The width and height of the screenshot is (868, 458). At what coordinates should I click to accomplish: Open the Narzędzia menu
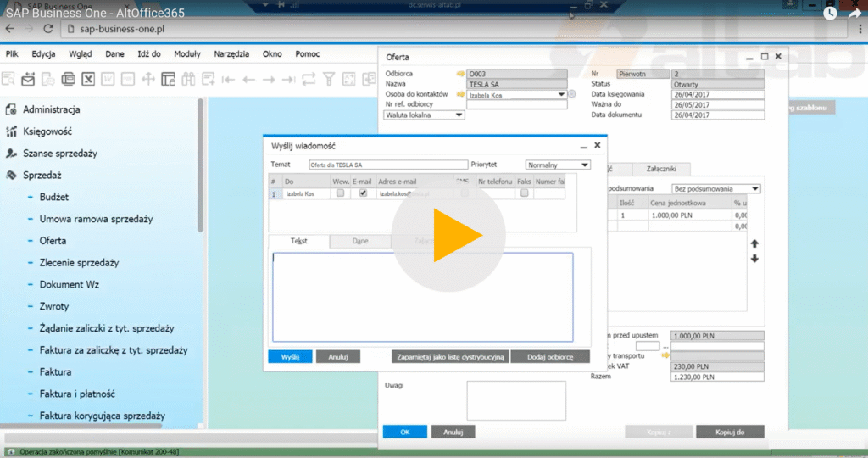click(231, 53)
